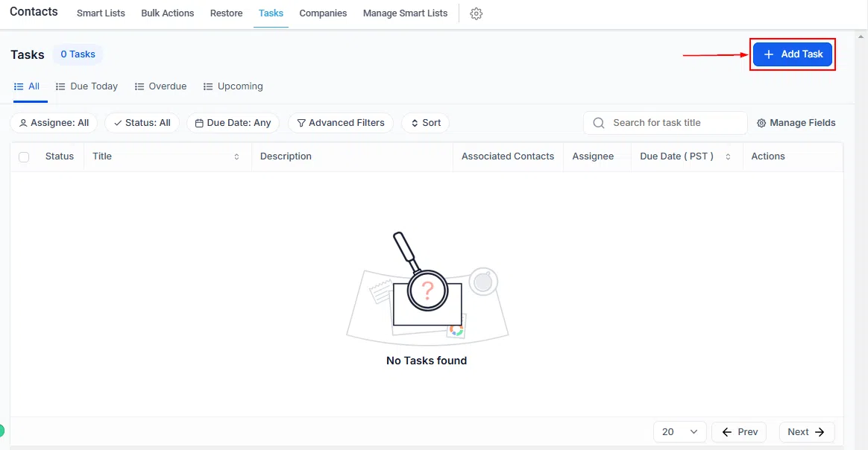Click the Contacts heading
The width and height of the screenshot is (868, 450).
coord(34,12)
